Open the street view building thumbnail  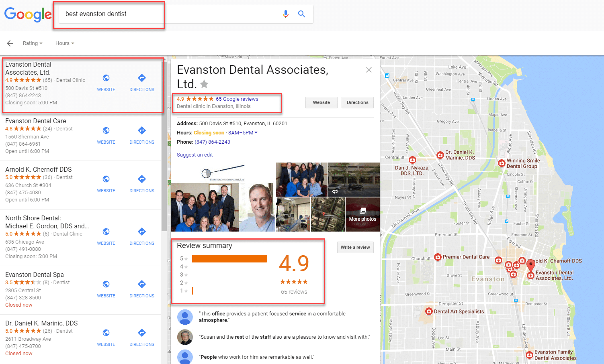coord(354,179)
